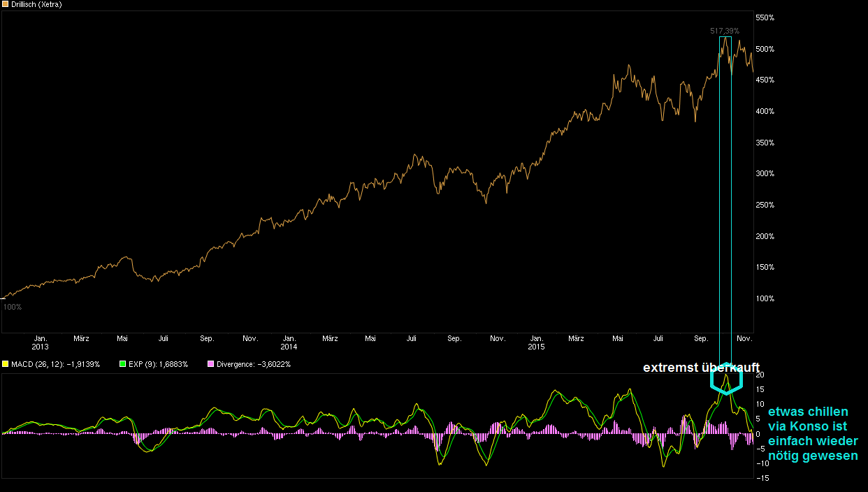The image size is (868, 492).
Task: Select the Drillisch (Xetra) chart title
Action: (x=36, y=4)
